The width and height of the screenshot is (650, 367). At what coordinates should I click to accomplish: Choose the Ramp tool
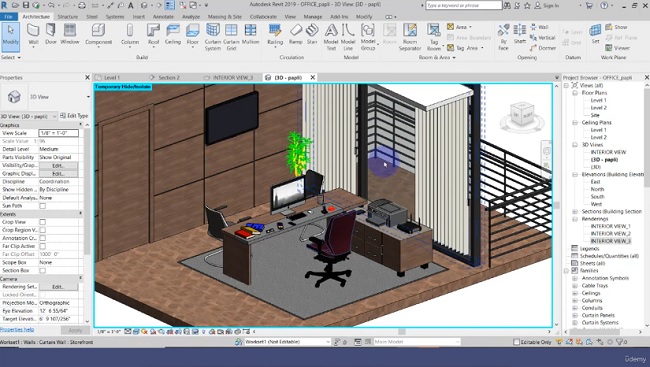[x=296, y=34]
